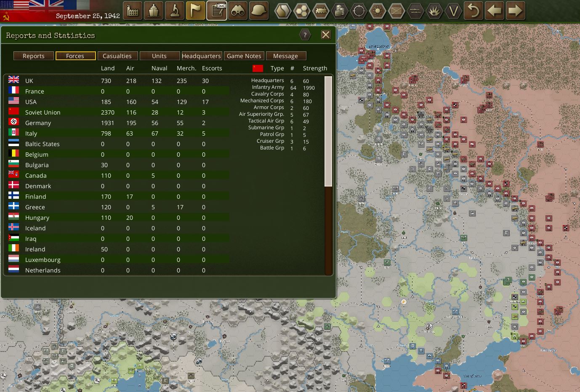This screenshot has width=580, height=392.
Task: Select the USA row
Action: tap(119, 102)
